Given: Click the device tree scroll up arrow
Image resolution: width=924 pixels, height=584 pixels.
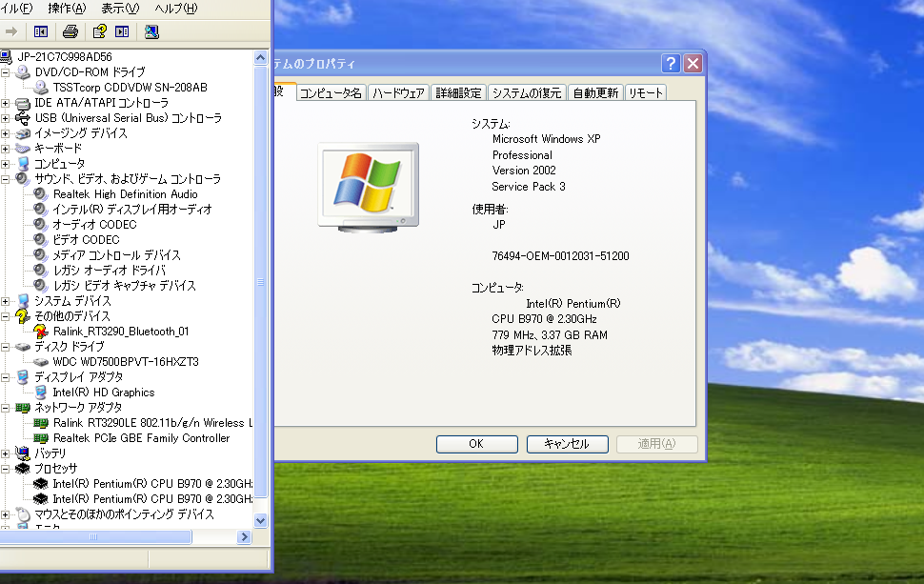Looking at the screenshot, I should tap(260, 58).
